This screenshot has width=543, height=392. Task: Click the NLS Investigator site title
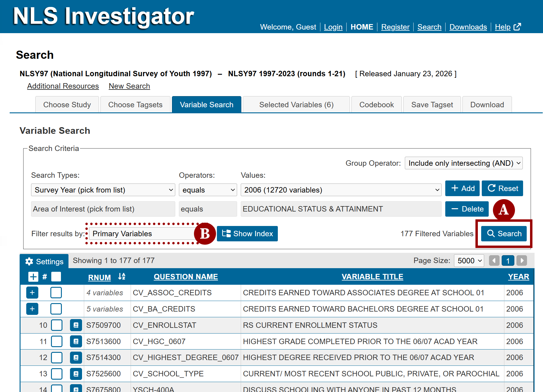(x=104, y=16)
